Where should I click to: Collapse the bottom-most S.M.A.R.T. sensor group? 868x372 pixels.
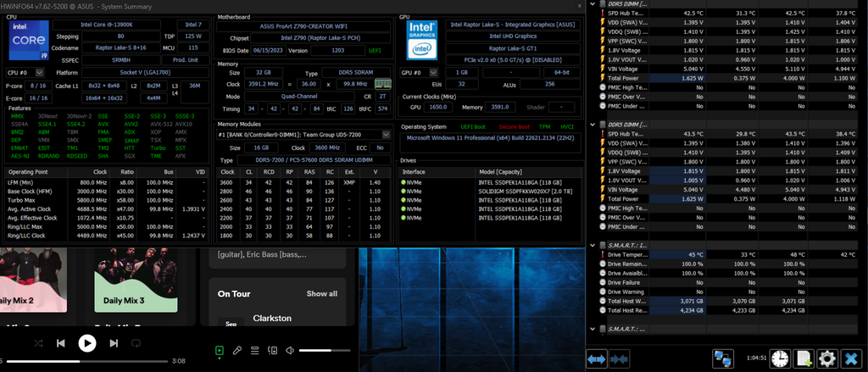[x=593, y=329]
